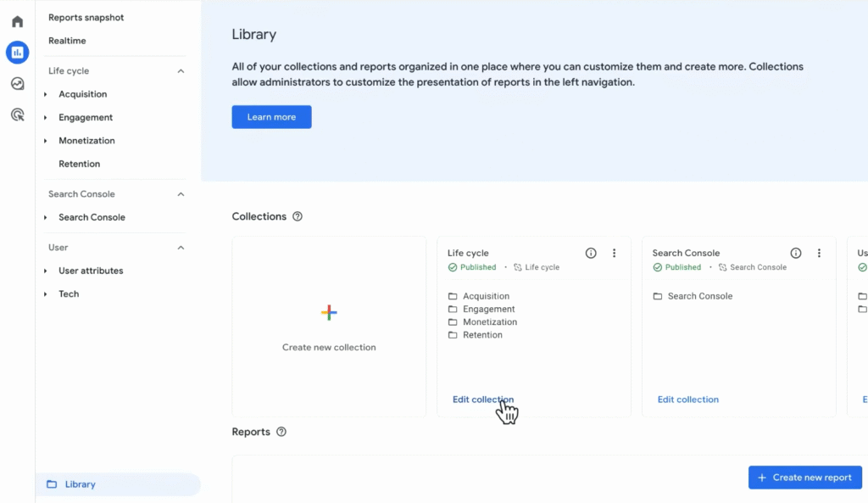The image size is (868, 503).
Task: Click Monetization folder icon in Life cycle card
Action: [453, 321]
